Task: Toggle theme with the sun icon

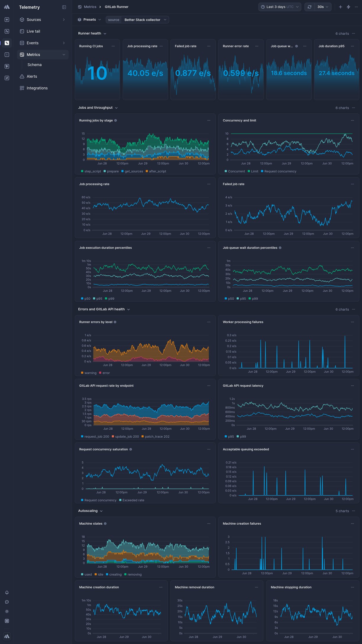Action: [7, 611]
